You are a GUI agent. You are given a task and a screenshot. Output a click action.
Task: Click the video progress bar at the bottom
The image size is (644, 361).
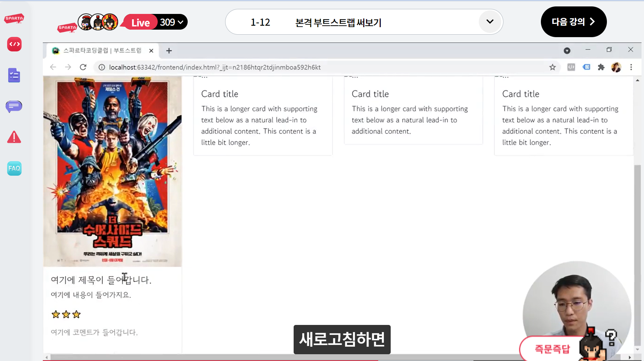342,360
